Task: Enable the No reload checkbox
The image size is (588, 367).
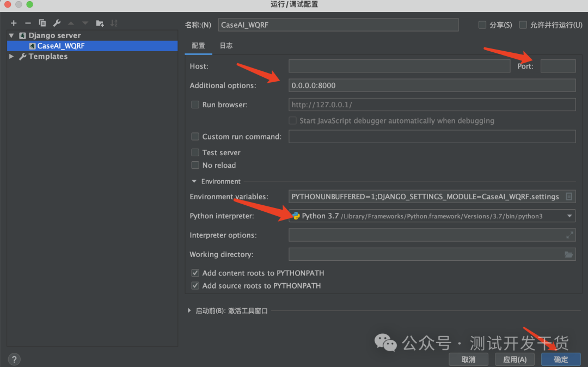Action: click(x=195, y=165)
